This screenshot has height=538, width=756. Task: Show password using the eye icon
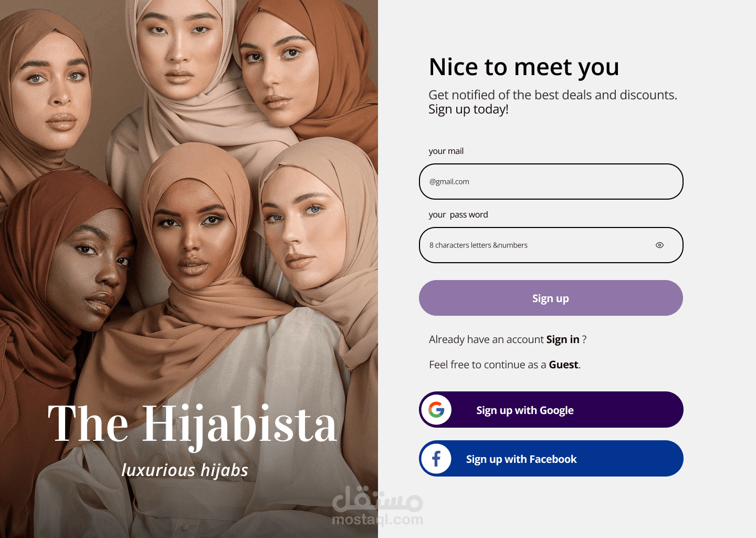659,245
